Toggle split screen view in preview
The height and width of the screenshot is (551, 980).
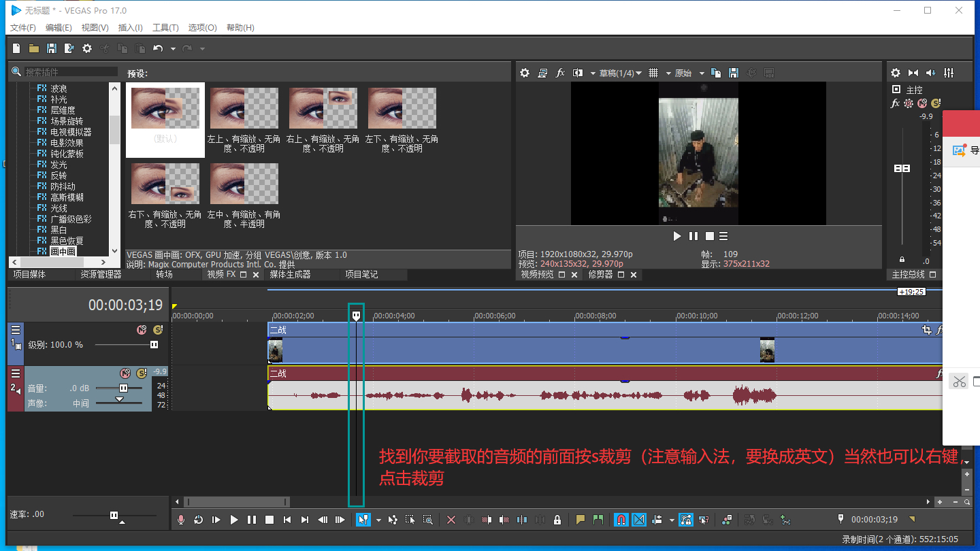578,73
